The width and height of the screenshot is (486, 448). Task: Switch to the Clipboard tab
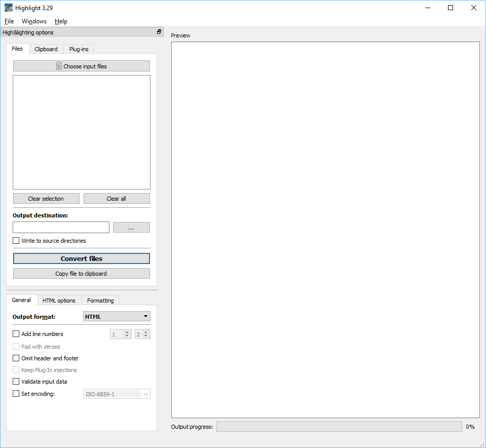(x=46, y=49)
